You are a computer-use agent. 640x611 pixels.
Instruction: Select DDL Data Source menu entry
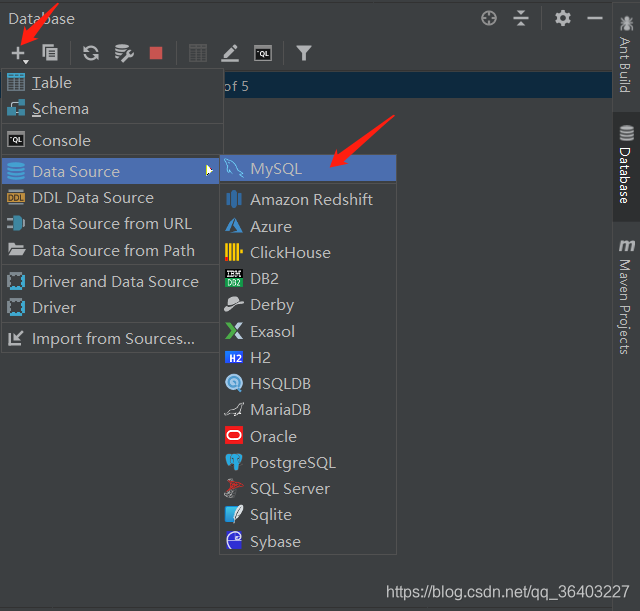click(111, 198)
